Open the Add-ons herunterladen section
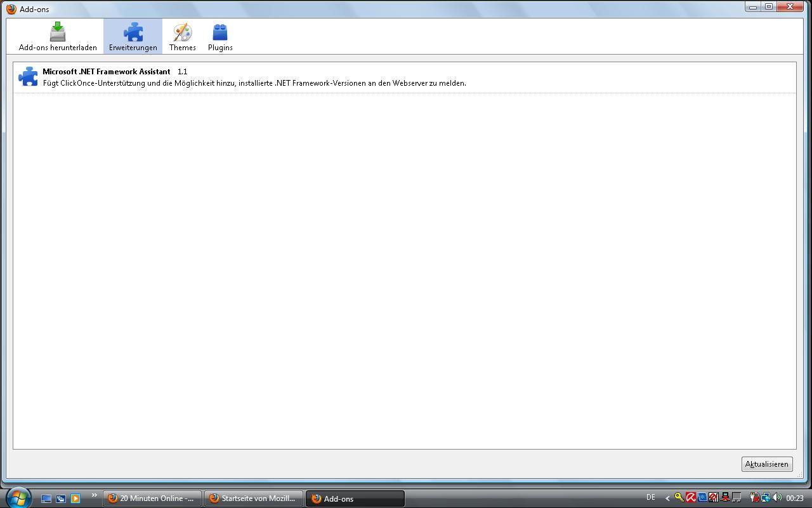The height and width of the screenshot is (508, 812). coord(58,37)
